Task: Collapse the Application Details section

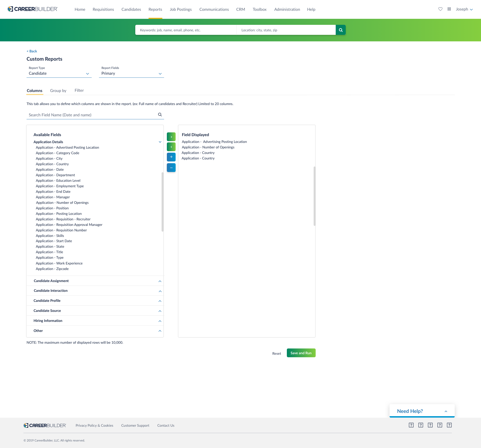Action: click(160, 142)
